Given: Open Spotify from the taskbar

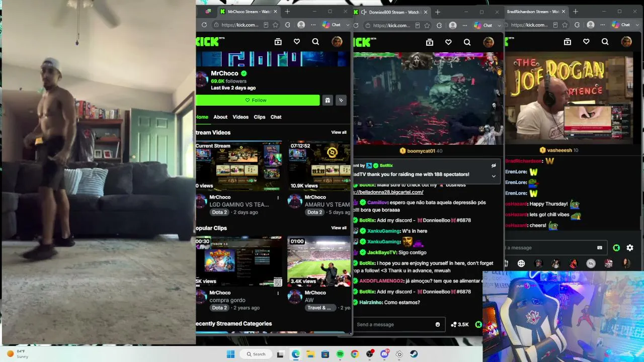Looking at the screenshot, I should pos(340,354).
